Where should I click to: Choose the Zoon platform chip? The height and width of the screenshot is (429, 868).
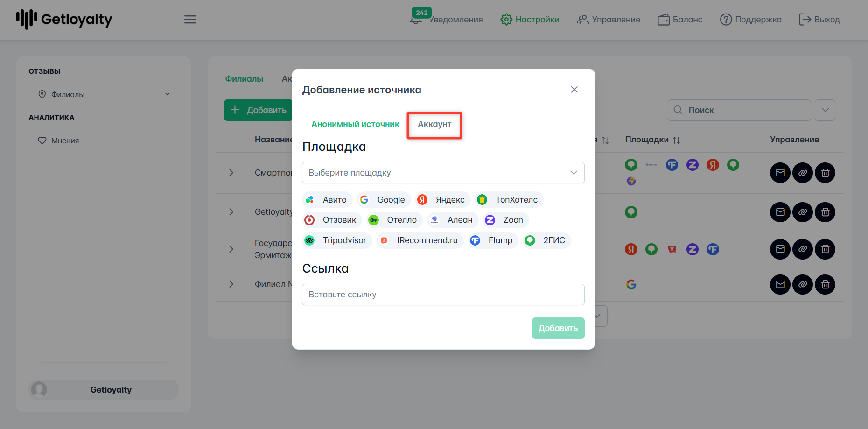(x=506, y=220)
